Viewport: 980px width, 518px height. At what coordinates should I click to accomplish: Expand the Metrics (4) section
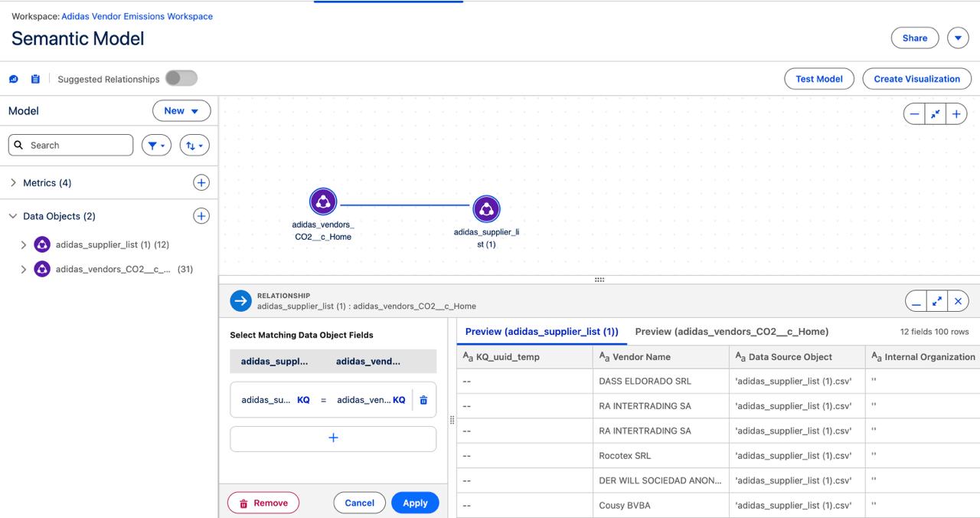13,182
